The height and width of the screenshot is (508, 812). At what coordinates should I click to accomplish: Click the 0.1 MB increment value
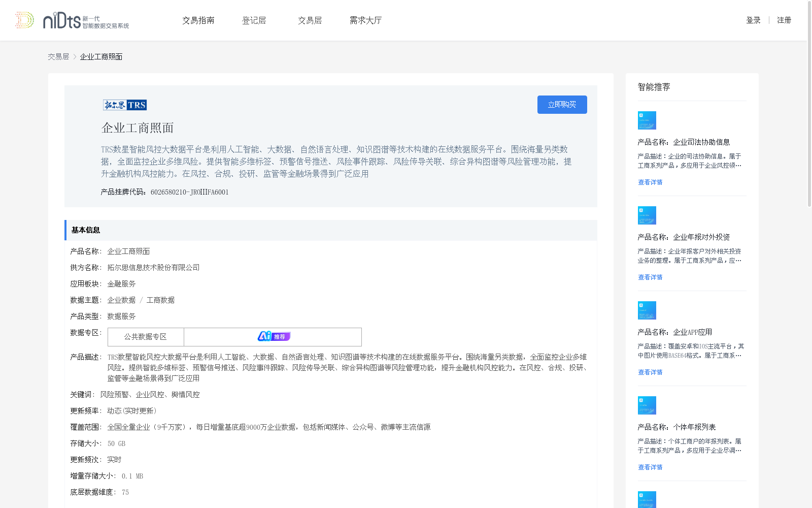pyautogui.click(x=132, y=476)
